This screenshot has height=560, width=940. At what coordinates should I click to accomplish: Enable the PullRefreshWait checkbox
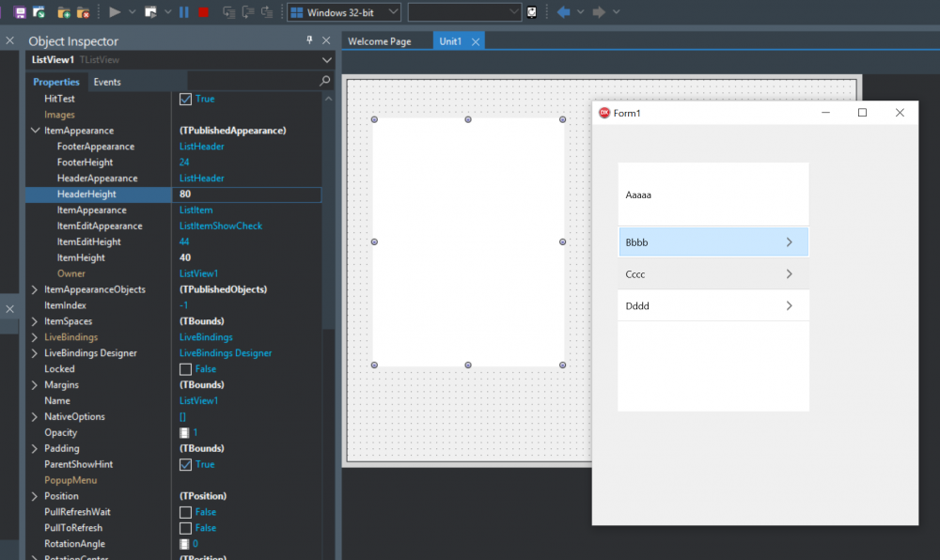[186, 512]
